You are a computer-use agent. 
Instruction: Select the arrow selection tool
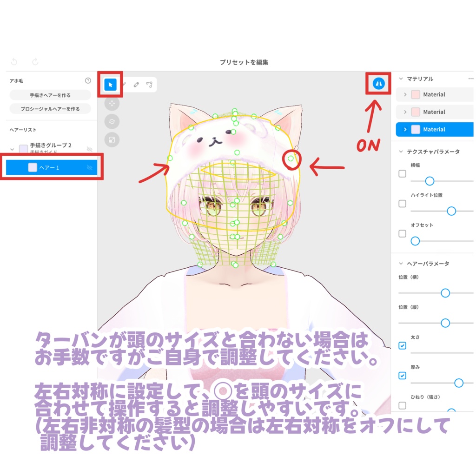pyautogui.click(x=110, y=85)
